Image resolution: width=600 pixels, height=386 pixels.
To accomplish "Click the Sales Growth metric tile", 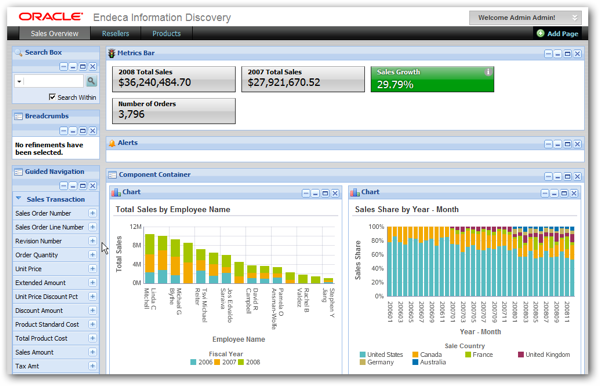I will tap(432, 79).
